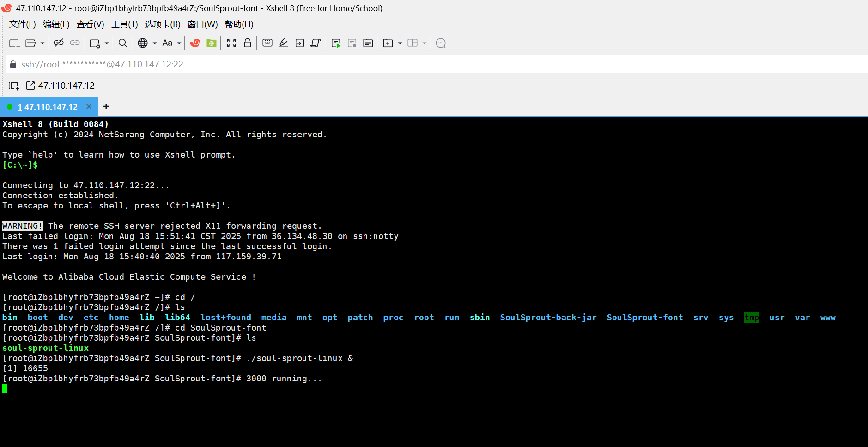Viewport: 868px width, 447px height.
Task: Open the 文件(F) menu
Action: tap(22, 24)
